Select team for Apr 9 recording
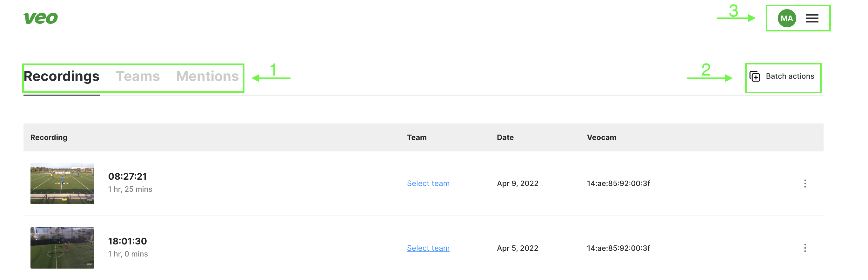This screenshot has height=280, width=868. click(x=428, y=183)
